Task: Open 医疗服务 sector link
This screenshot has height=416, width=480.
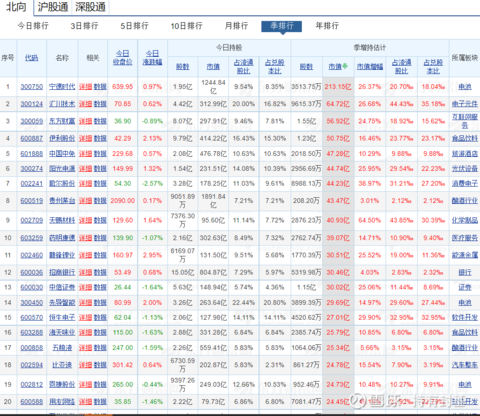Action: [x=465, y=238]
